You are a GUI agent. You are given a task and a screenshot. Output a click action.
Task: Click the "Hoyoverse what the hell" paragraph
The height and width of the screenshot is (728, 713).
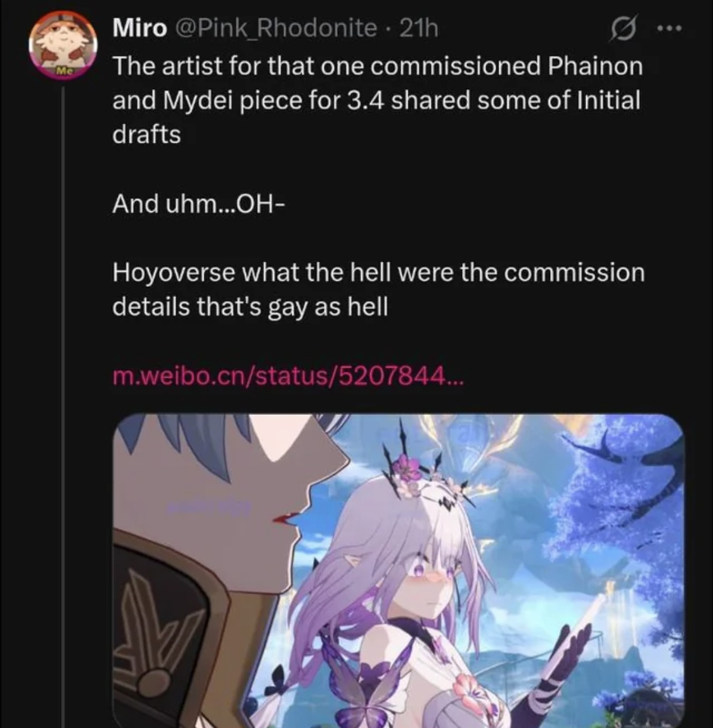coord(378,290)
